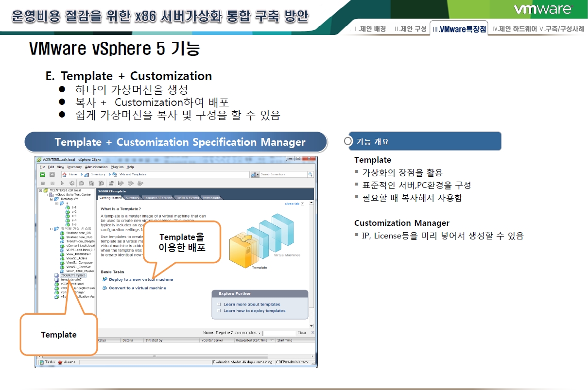Open the Administration menu
This screenshot has height=390, width=588.
96,167
